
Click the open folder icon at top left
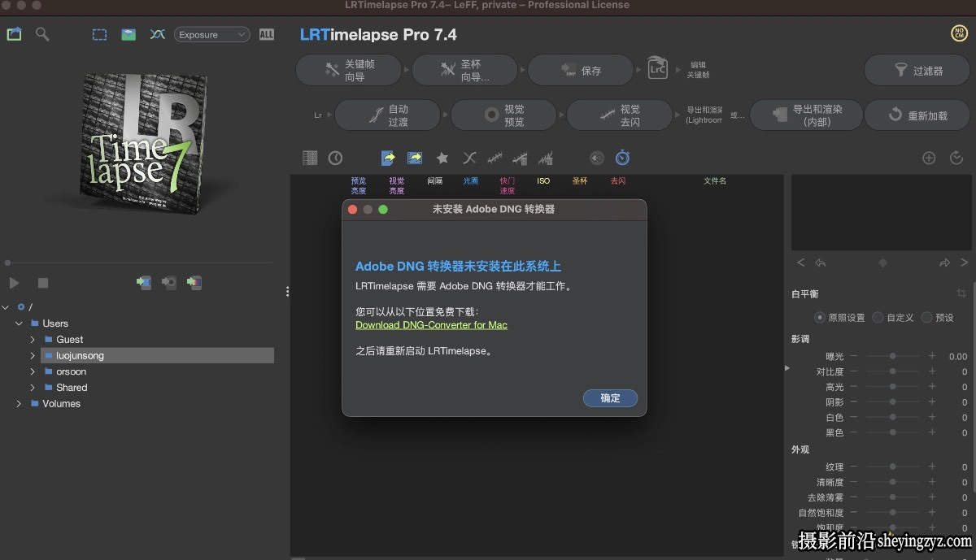point(14,34)
